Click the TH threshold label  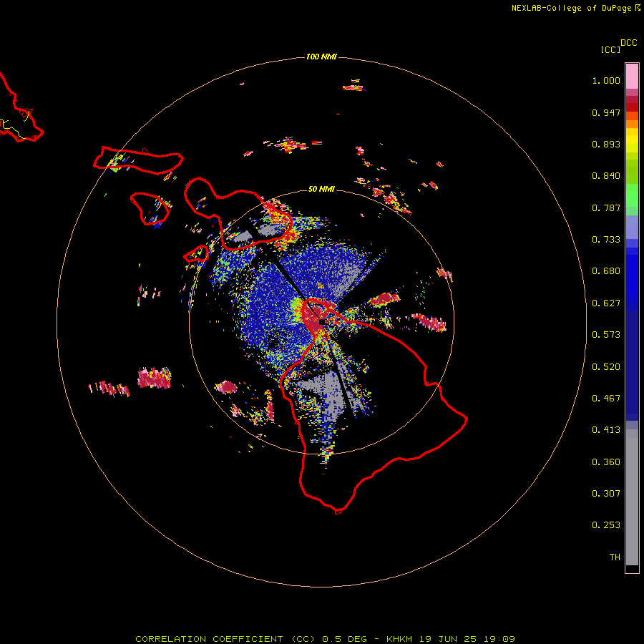point(615,557)
